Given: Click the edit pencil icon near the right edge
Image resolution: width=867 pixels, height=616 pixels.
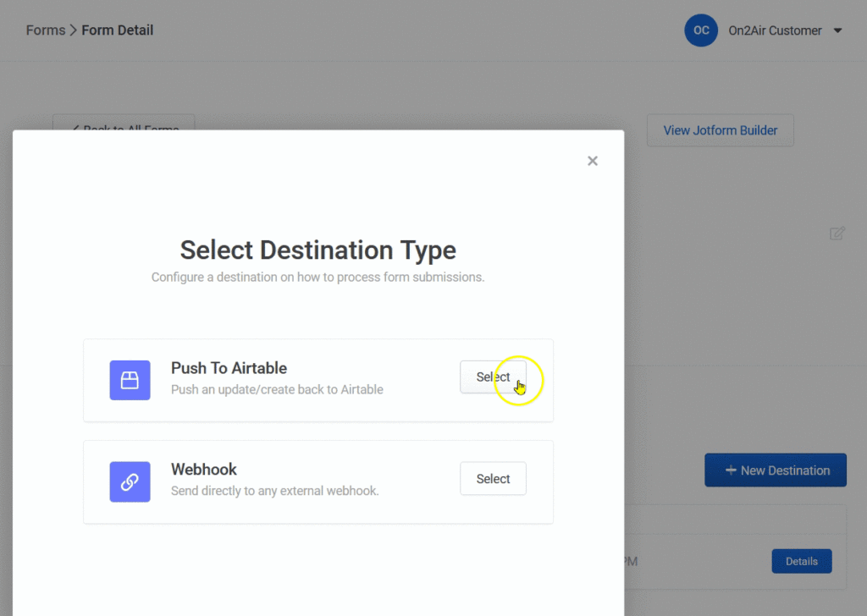Looking at the screenshot, I should point(837,233).
